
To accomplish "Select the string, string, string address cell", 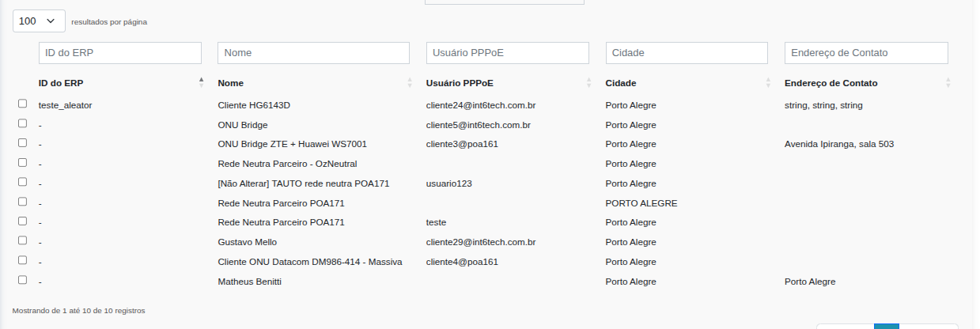I will [823, 105].
